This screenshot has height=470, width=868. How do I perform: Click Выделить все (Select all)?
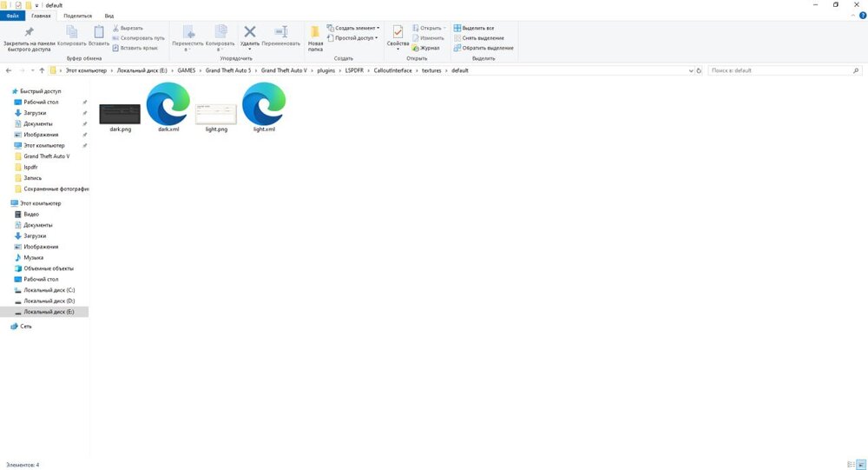(x=474, y=28)
